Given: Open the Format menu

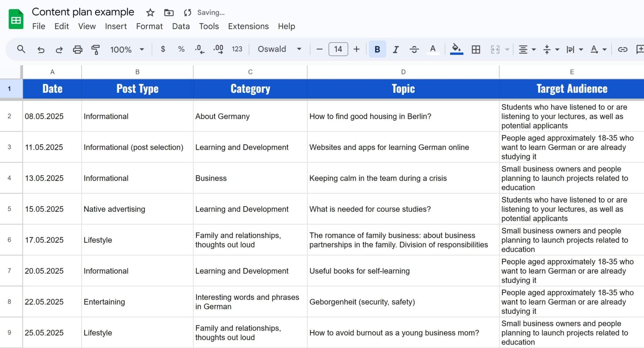Looking at the screenshot, I should pyautogui.click(x=149, y=26).
